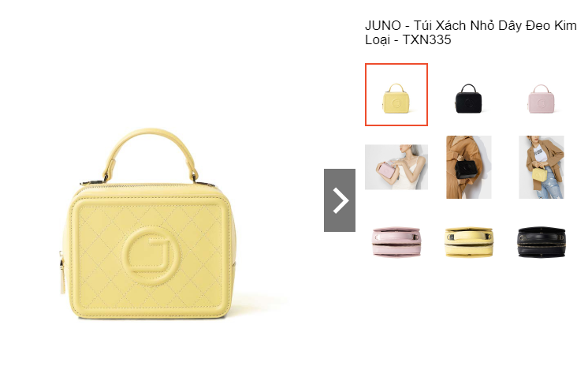View black bag top-down thumbnail
Image resolution: width=588 pixels, height=392 pixels.
point(541,242)
